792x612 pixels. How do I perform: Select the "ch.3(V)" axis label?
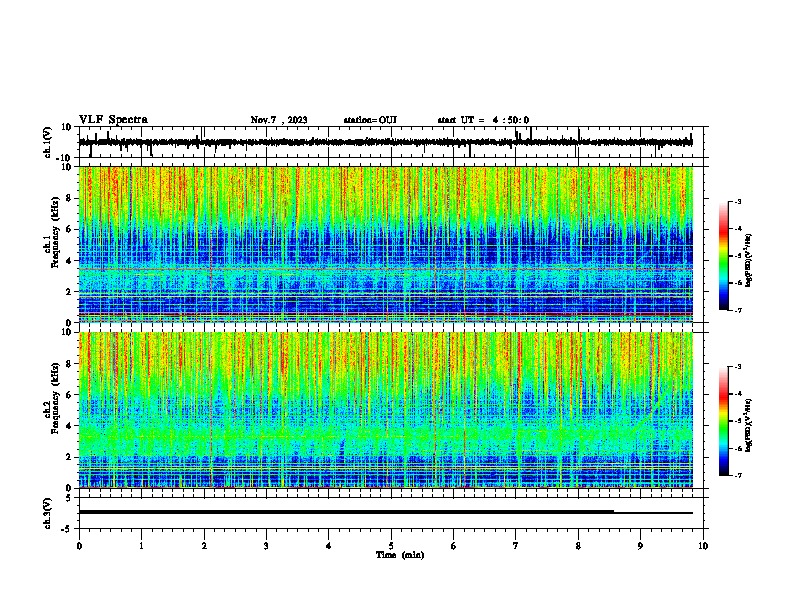tap(48, 514)
